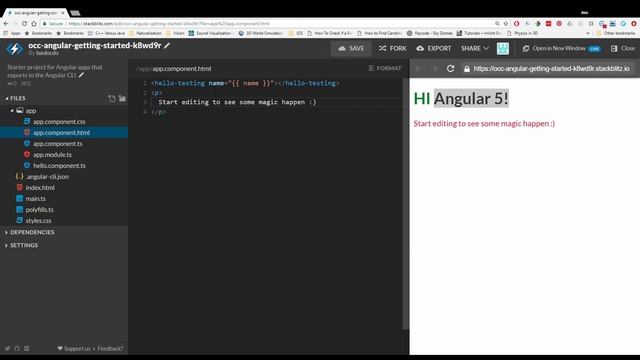Screen dimensions: 640x360
Task: Click 'HI Angular 5!' heading in preview
Action: (461, 98)
